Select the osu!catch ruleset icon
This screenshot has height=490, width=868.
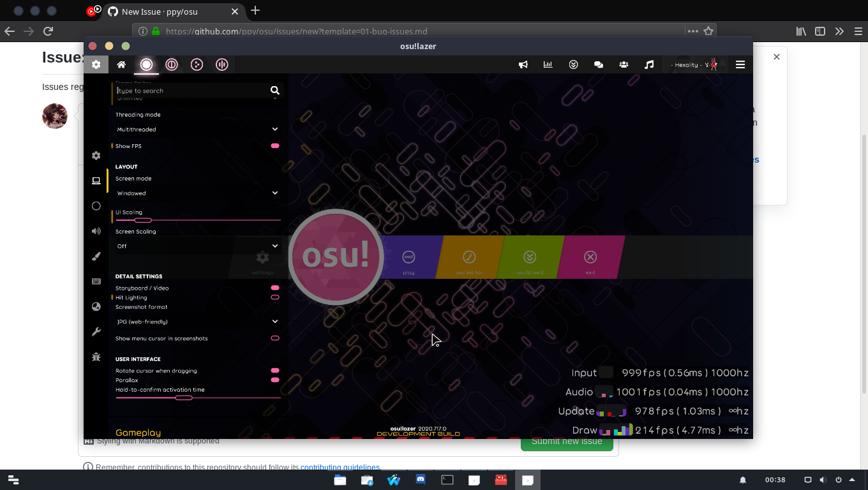197,64
